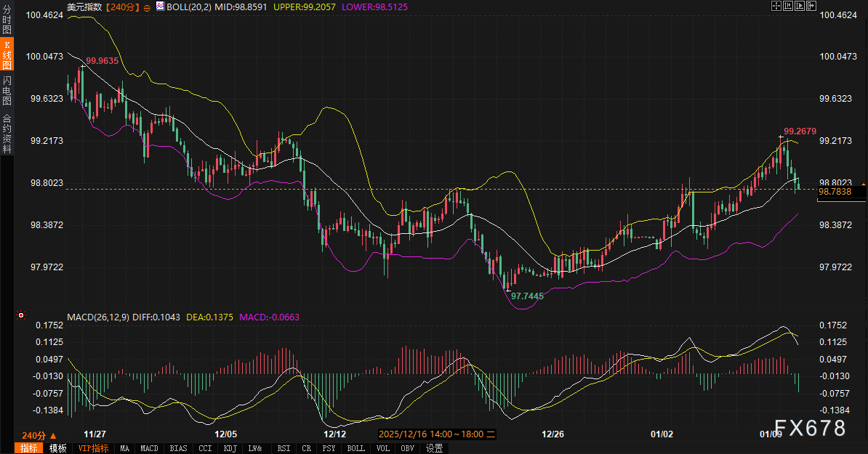The width and height of the screenshot is (868, 454).
Task: Select the 模板 tab at bottom
Action: coord(57,448)
